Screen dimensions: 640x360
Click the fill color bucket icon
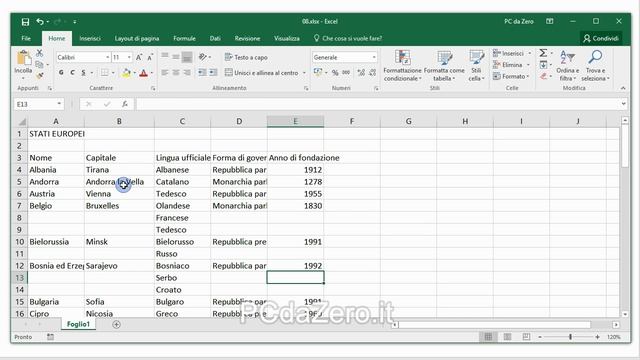coord(126,73)
